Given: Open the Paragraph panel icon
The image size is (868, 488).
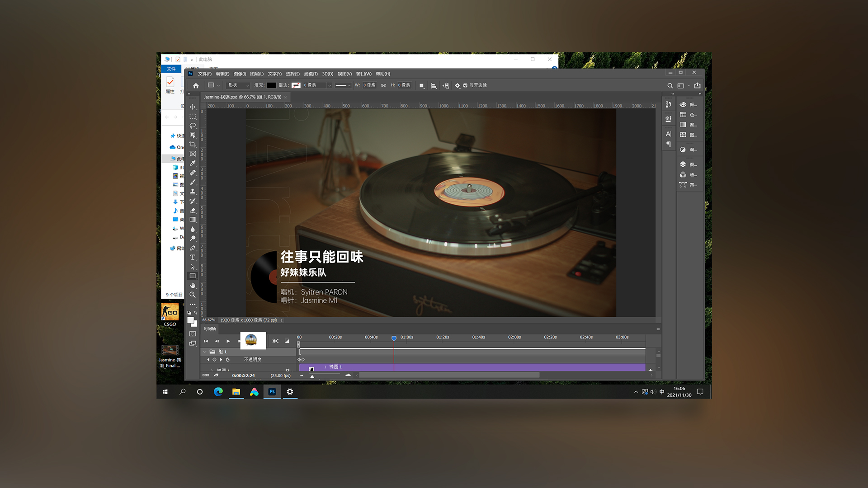Looking at the screenshot, I should coord(668,144).
